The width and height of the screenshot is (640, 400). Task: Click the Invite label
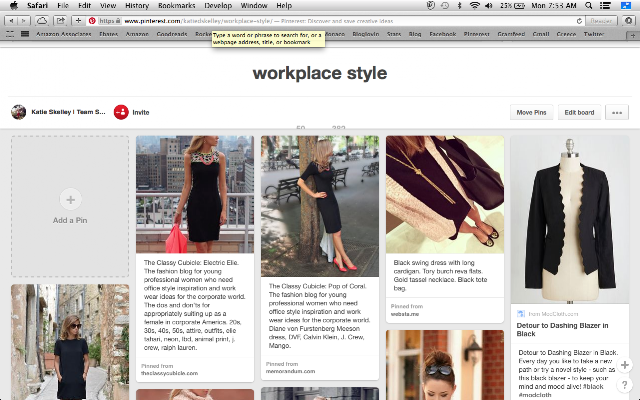tap(141, 112)
